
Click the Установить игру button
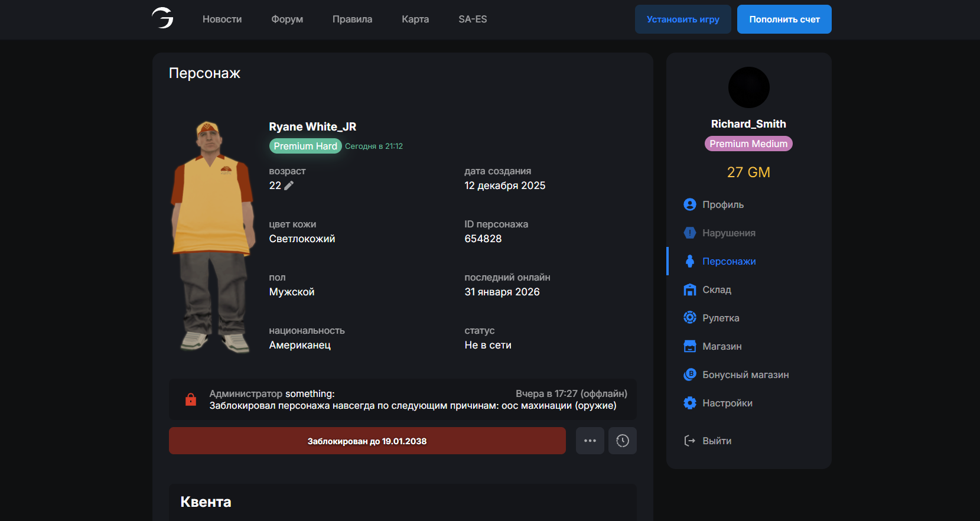click(682, 19)
